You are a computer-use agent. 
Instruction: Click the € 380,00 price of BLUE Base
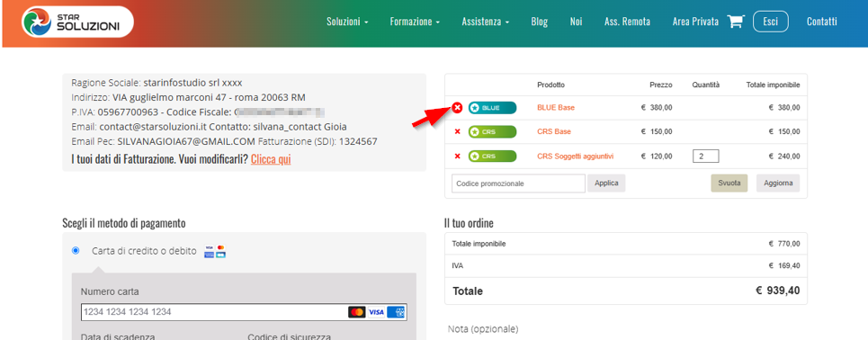pyautogui.click(x=658, y=107)
